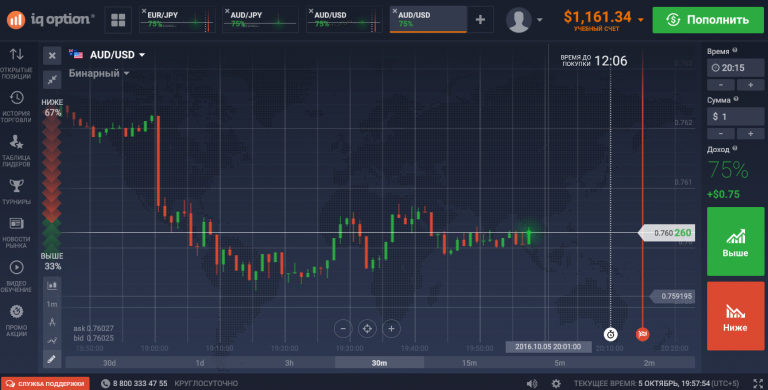Image resolution: width=768 pixels, height=390 pixels.
Task: Open Таблица лидеров leaderboard icon
Action: [16, 151]
